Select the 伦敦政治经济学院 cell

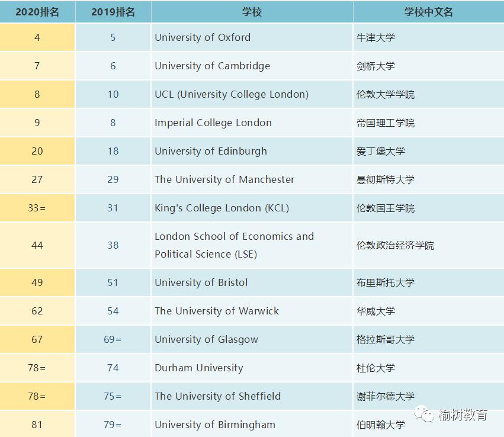(x=428, y=245)
